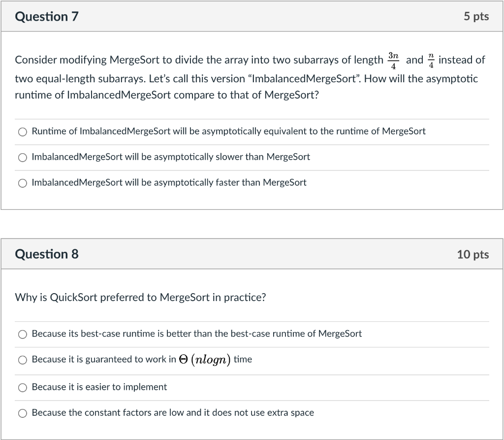Choose 'best-case runtime is better' answer

[23, 334]
